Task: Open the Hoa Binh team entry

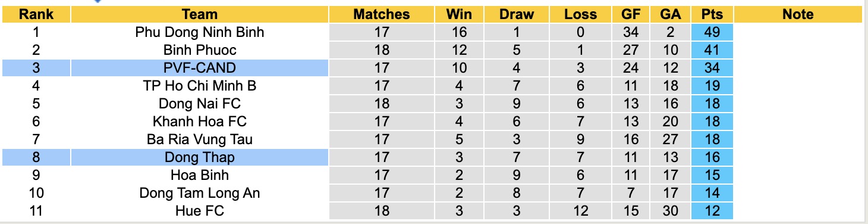Action: 200,175
